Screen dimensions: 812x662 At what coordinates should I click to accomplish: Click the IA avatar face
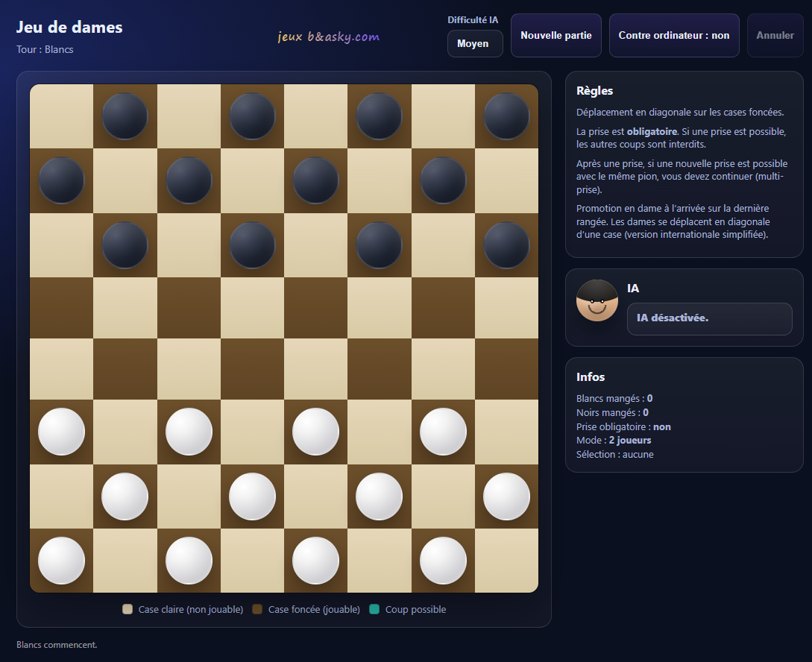[x=597, y=301]
